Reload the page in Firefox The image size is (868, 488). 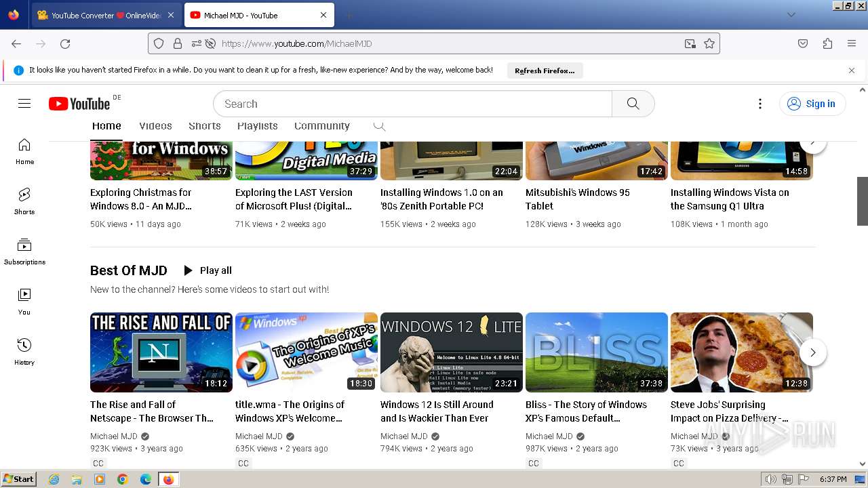(x=65, y=43)
